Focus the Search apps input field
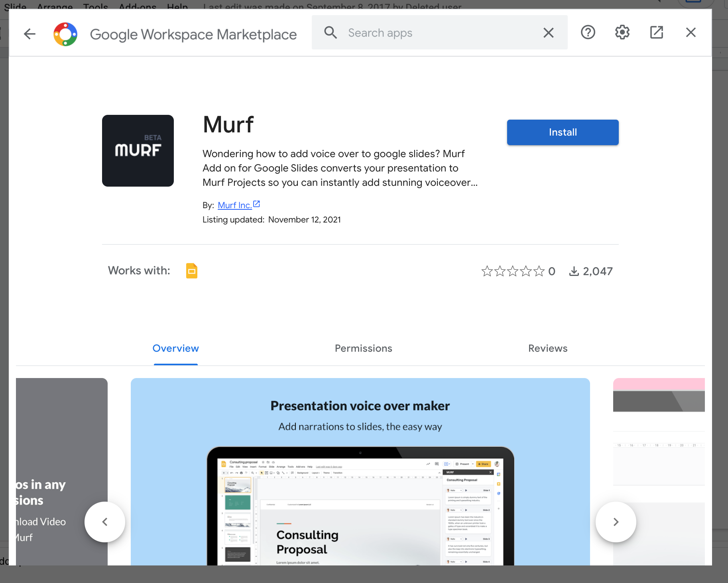The width and height of the screenshot is (728, 583). 440,33
